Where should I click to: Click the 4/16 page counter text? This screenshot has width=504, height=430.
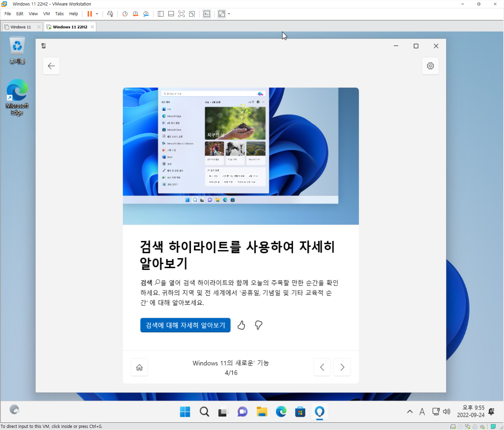point(231,373)
